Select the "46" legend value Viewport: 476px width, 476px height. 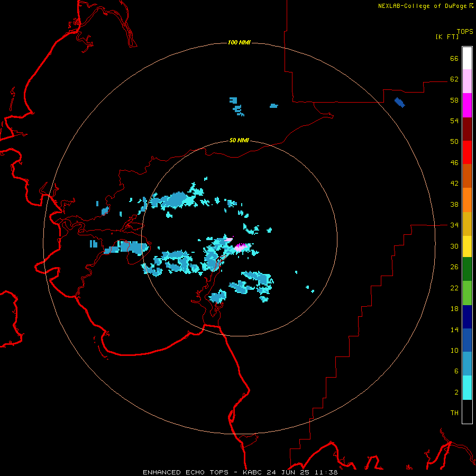coord(454,163)
